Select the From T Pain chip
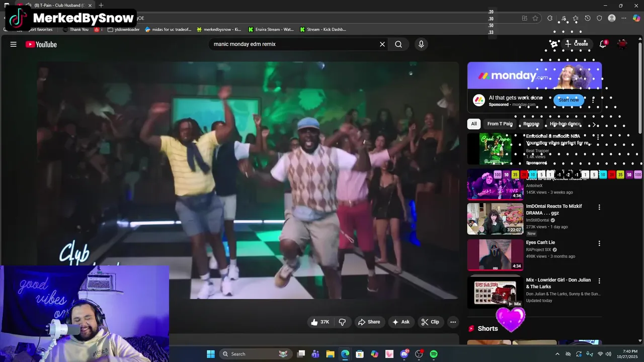 (500, 124)
